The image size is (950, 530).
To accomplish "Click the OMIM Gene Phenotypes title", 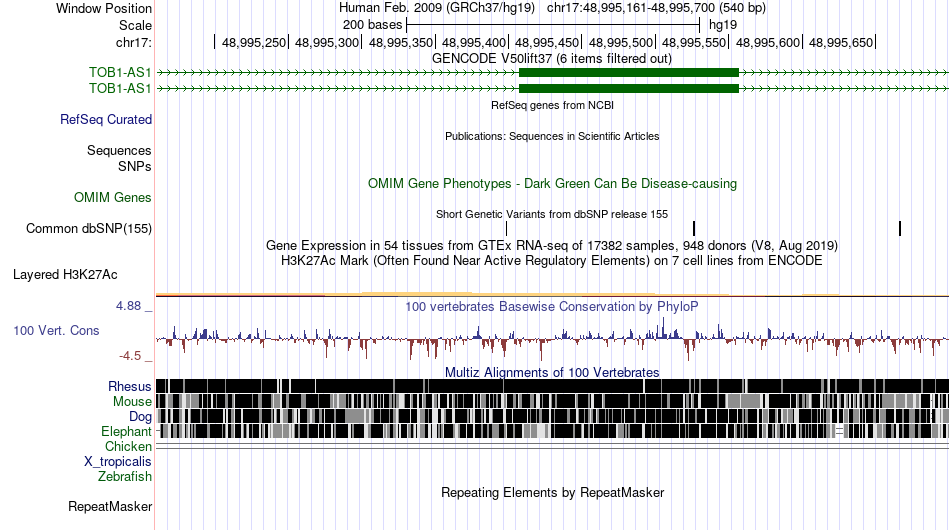I will click(552, 184).
